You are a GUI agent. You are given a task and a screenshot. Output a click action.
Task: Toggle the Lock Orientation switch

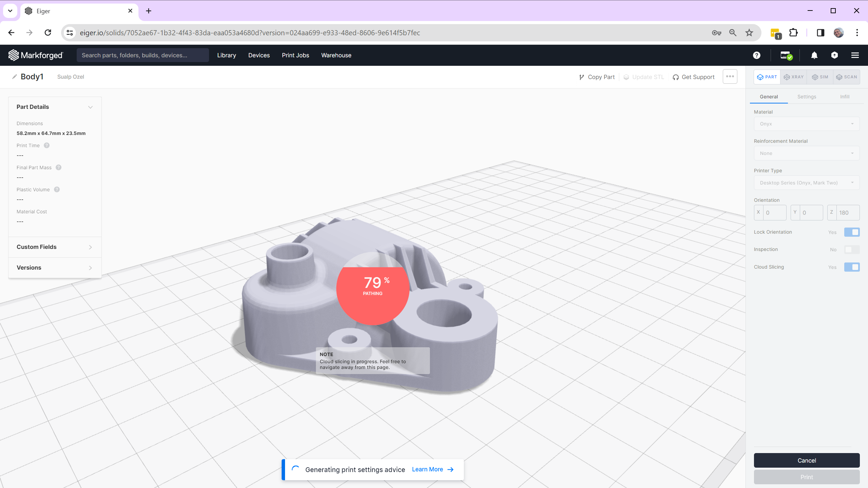(x=852, y=232)
